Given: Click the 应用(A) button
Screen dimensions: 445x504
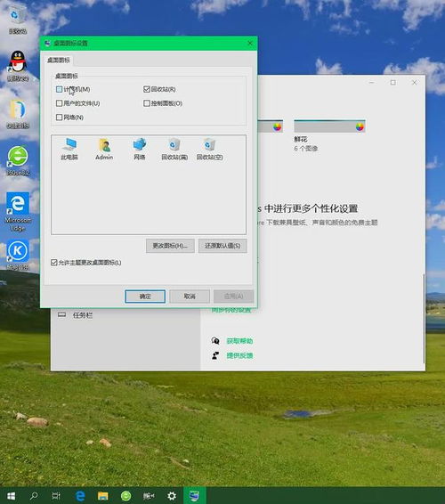Looking at the screenshot, I should (233, 296).
